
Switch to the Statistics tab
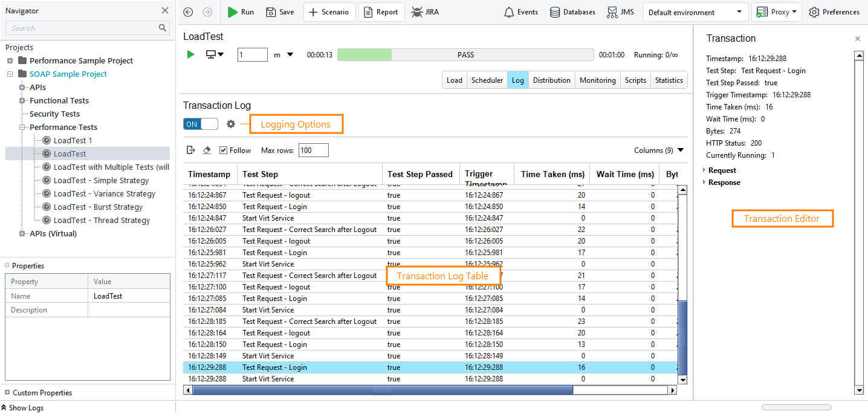tap(669, 79)
